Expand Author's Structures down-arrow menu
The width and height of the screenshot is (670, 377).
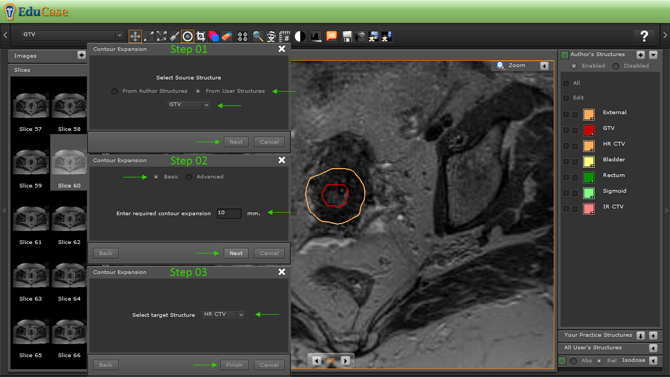tap(653, 55)
